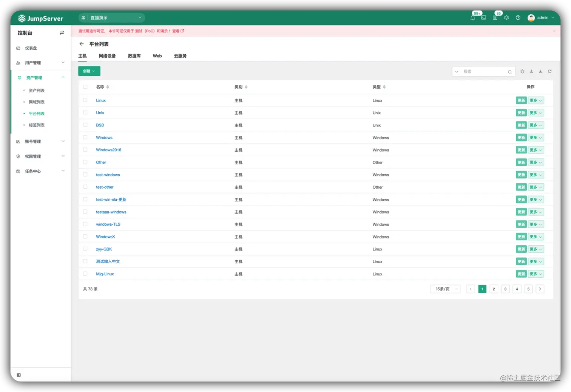Open 15条/页 page size dropdown
Image resolution: width=571 pixels, height=392 pixels.
point(445,289)
